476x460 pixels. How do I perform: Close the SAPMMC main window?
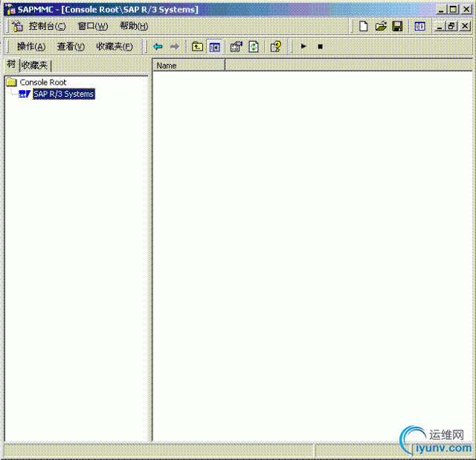(466, 10)
